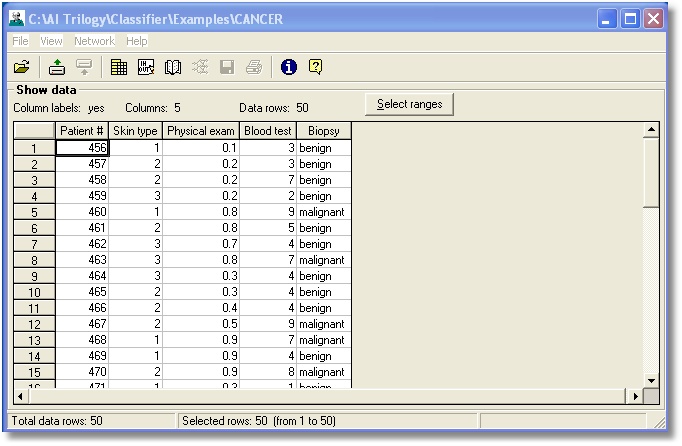The width and height of the screenshot is (682, 446).
Task: Click the yellow data grid icon
Action: click(x=119, y=67)
